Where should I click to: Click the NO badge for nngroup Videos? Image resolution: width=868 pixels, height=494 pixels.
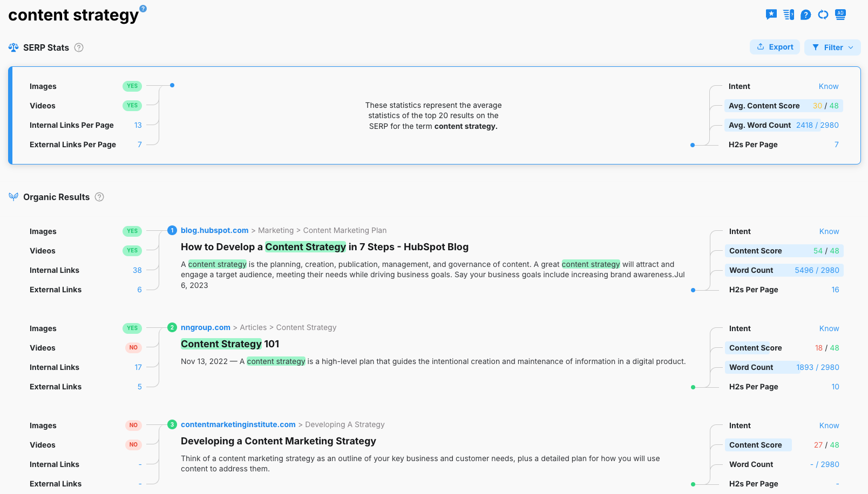(133, 348)
